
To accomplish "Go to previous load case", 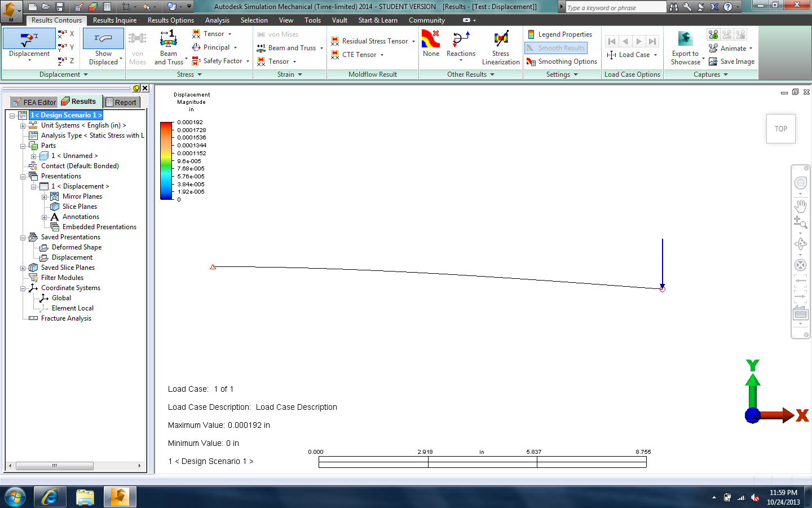I will click(625, 41).
